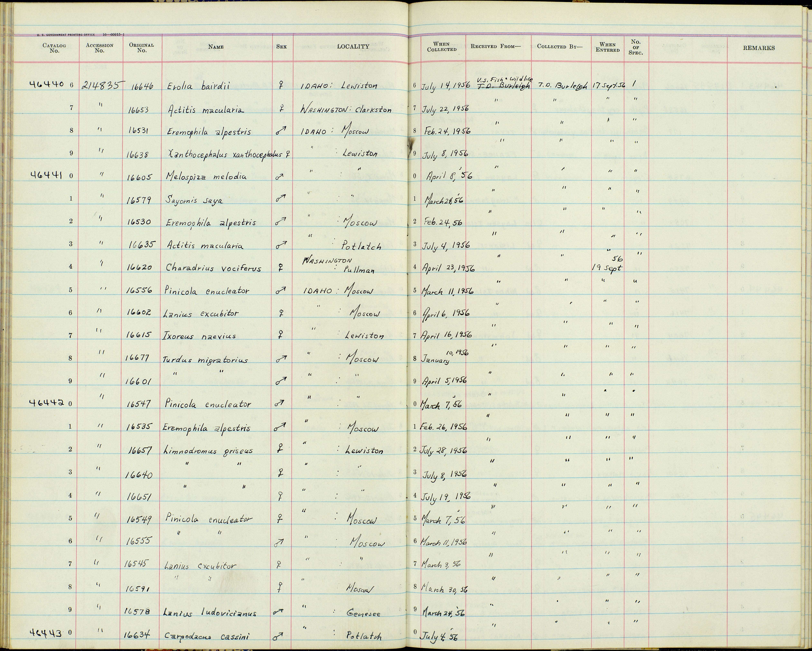Click 'Melospiza melodia' name

click(206, 176)
